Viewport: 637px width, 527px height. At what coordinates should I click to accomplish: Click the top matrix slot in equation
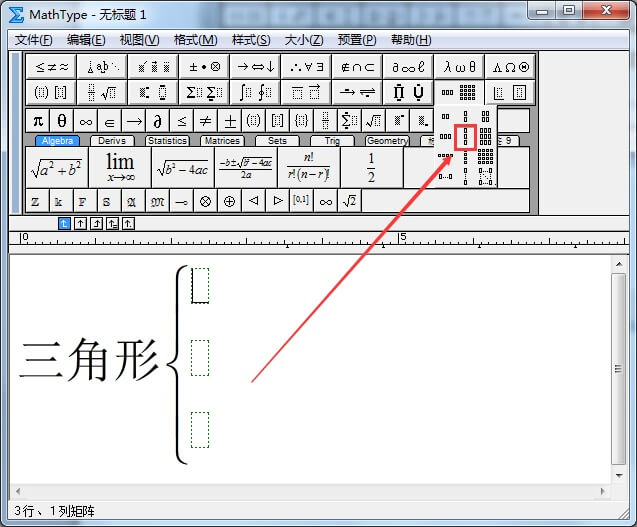pos(200,285)
